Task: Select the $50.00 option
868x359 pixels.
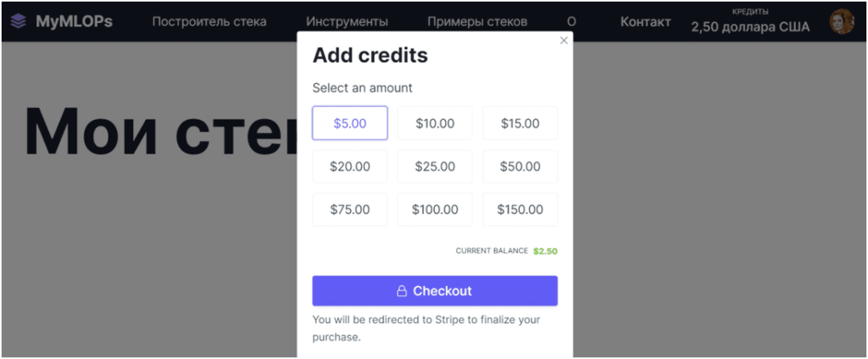Action: (x=520, y=166)
